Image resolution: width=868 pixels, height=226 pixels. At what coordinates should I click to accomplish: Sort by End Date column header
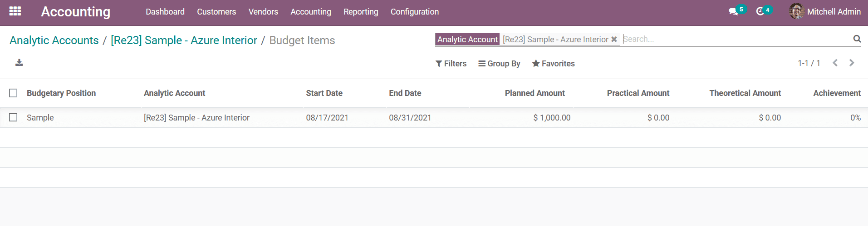click(405, 93)
